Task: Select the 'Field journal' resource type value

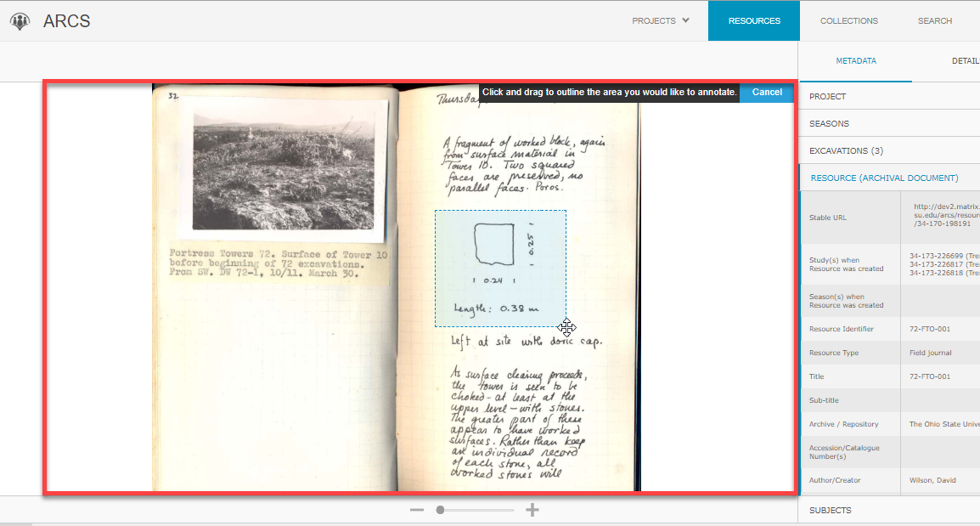Action: [x=930, y=353]
